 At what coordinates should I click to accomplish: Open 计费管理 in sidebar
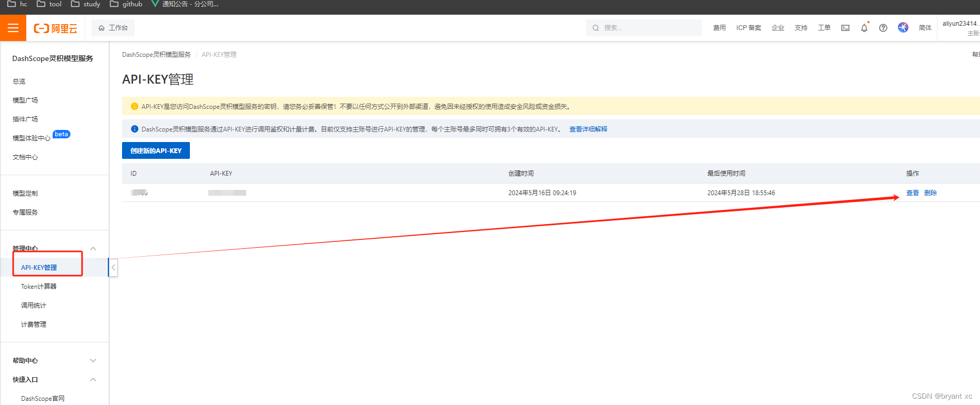tap(34, 324)
